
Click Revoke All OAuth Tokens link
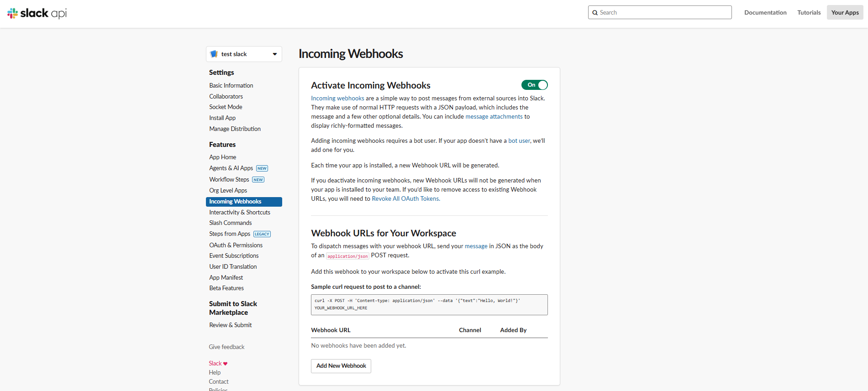(x=405, y=198)
